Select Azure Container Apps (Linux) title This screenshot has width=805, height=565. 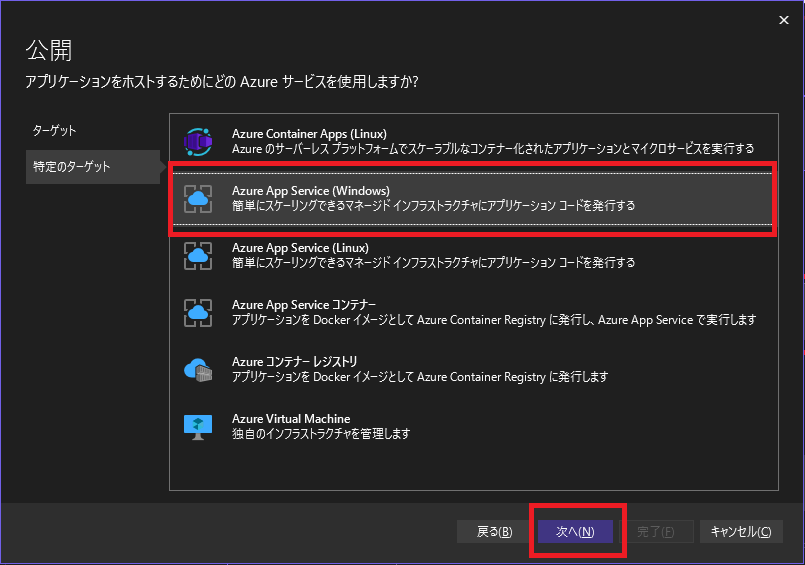[x=309, y=134]
